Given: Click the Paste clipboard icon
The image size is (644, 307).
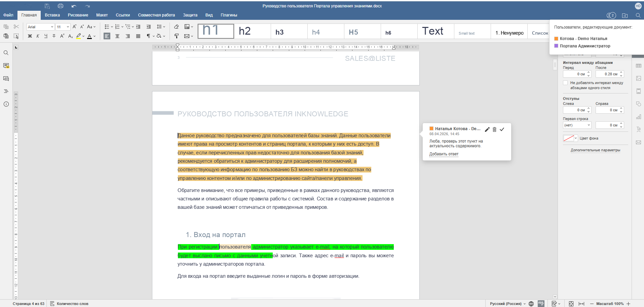Looking at the screenshot, I should click(x=6, y=36).
